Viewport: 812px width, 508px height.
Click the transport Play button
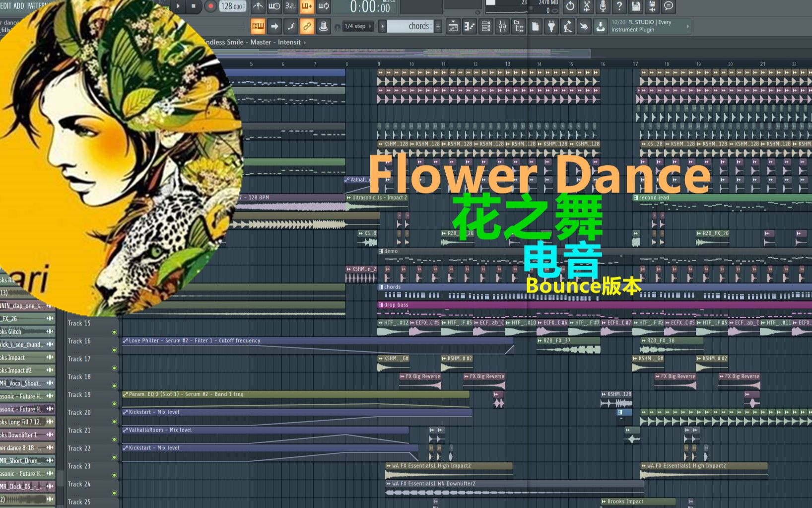click(178, 6)
